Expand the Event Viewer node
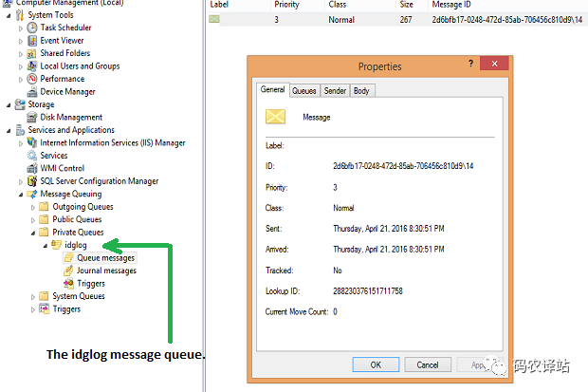 [x=21, y=42]
